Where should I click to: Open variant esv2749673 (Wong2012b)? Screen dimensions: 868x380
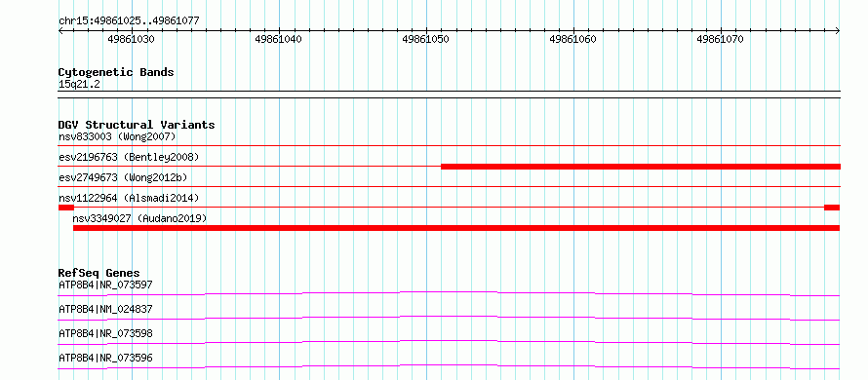tap(123, 177)
